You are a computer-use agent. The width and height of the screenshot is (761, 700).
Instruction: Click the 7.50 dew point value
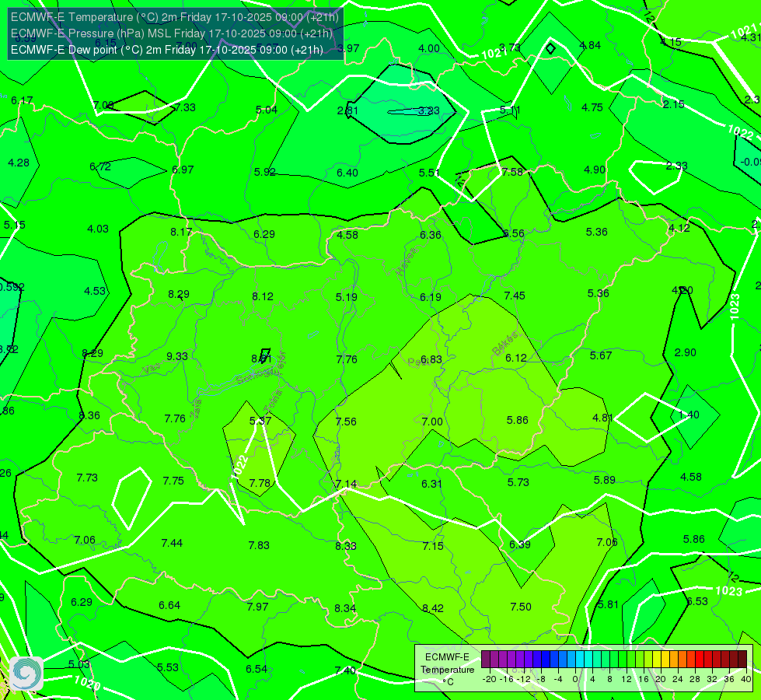point(521,606)
